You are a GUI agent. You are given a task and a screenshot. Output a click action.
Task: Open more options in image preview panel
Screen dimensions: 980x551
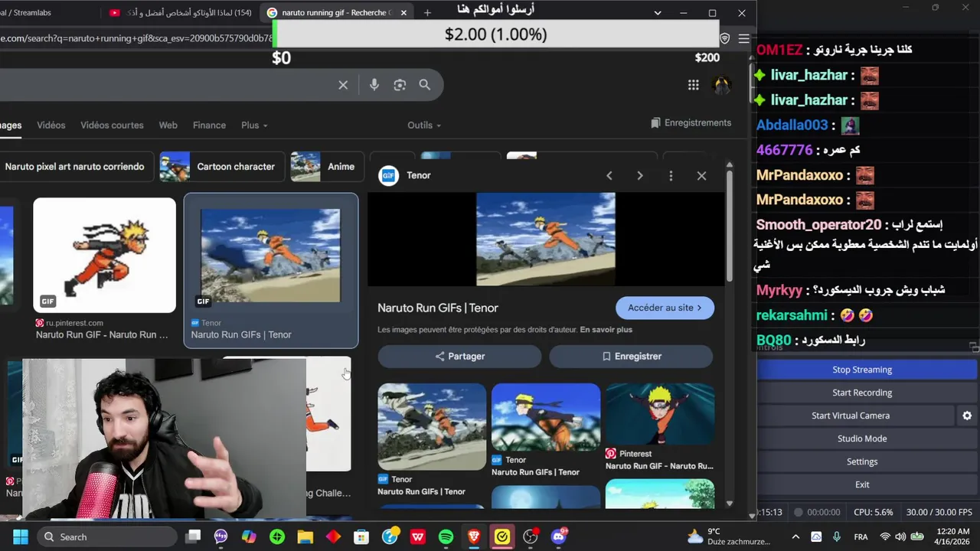click(671, 175)
